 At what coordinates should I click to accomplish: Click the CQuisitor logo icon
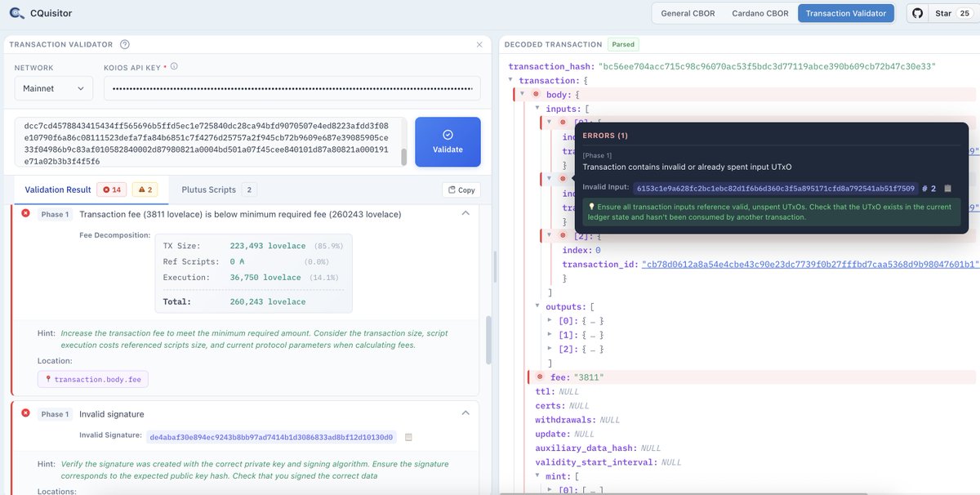(x=17, y=14)
